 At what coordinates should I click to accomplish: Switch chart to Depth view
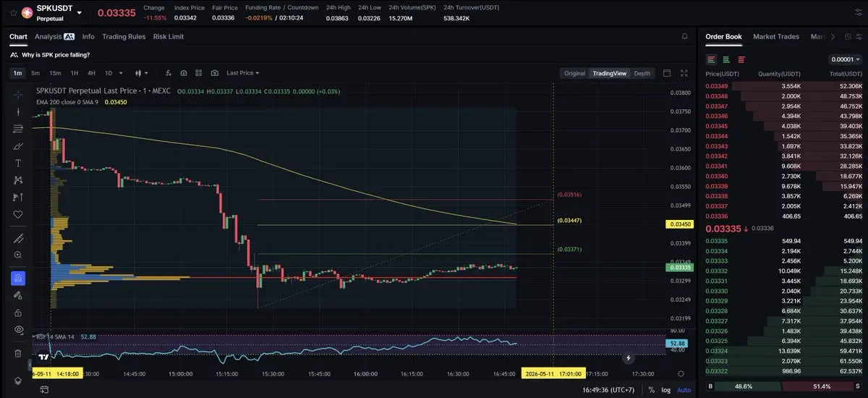pos(642,73)
